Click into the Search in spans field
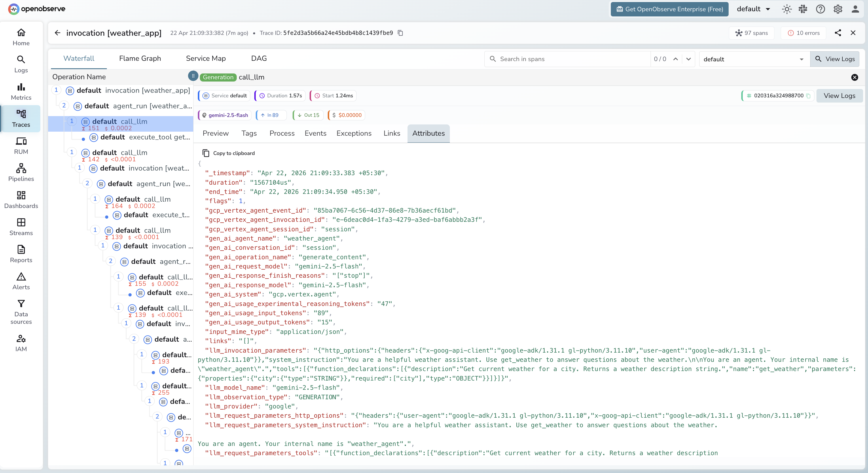This screenshot has height=473, width=868. tap(573, 59)
